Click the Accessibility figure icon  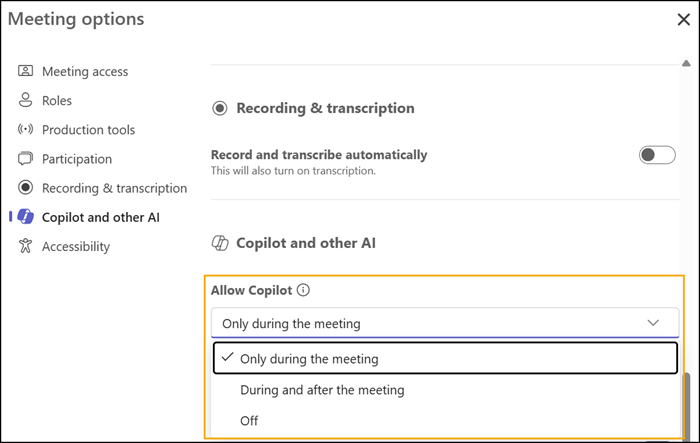(x=25, y=246)
